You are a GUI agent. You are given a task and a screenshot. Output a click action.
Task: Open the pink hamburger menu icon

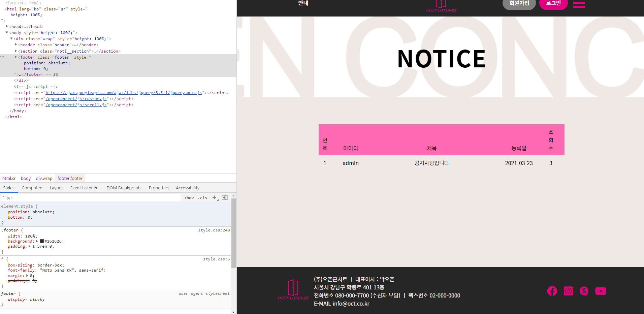[x=579, y=4]
